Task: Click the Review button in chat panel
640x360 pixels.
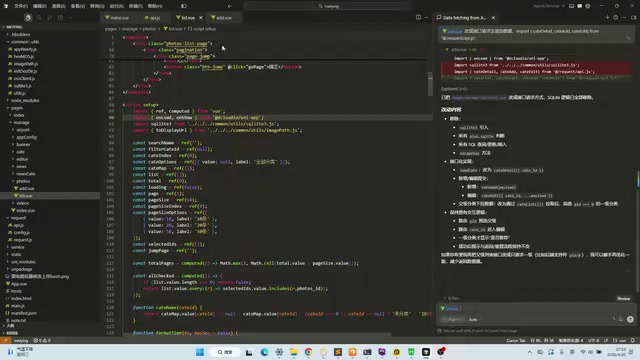Action: tap(624, 298)
